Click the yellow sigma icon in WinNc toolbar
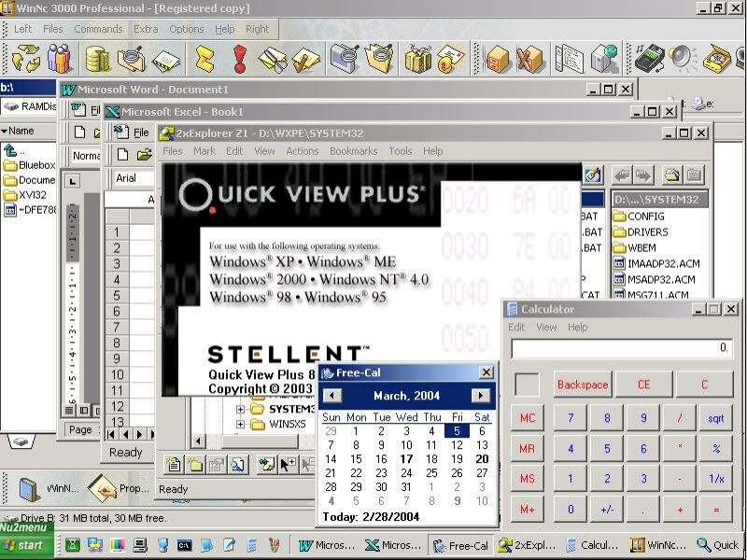 205,59
